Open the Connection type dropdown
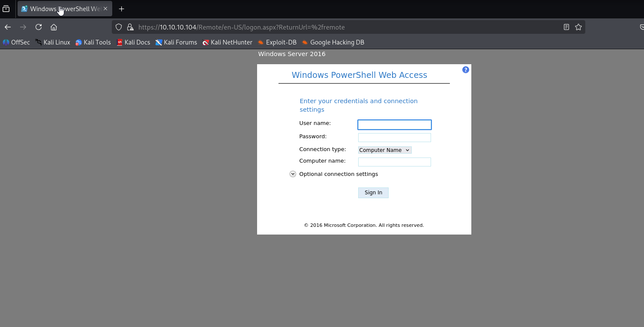This screenshot has height=327, width=644. pyautogui.click(x=385, y=150)
